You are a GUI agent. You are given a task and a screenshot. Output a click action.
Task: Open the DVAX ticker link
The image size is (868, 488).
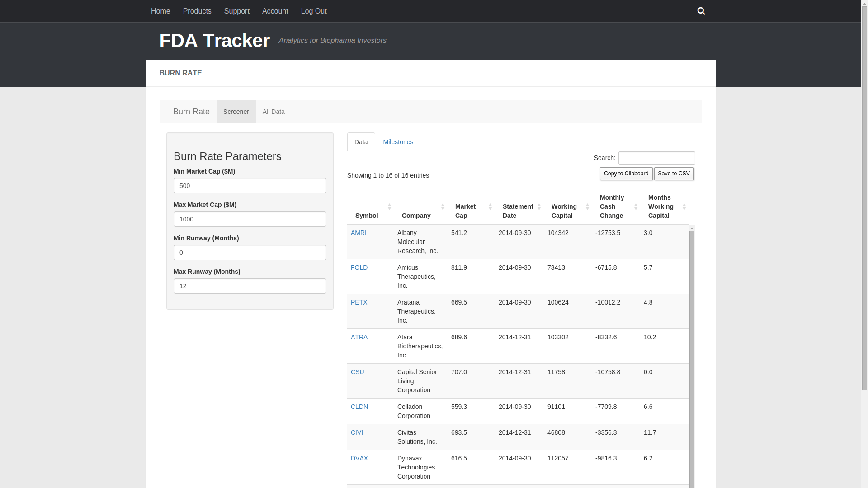pos(359,458)
